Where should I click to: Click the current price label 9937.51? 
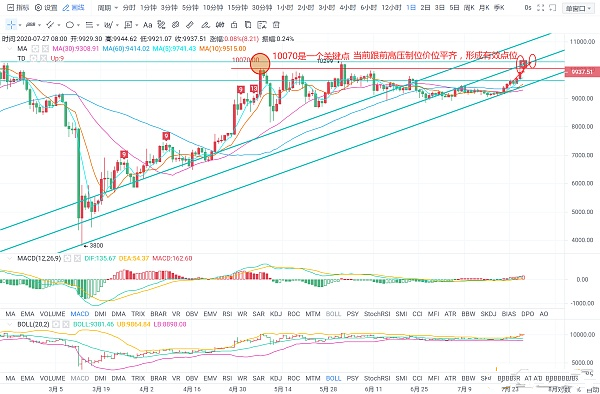(x=582, y=72)
